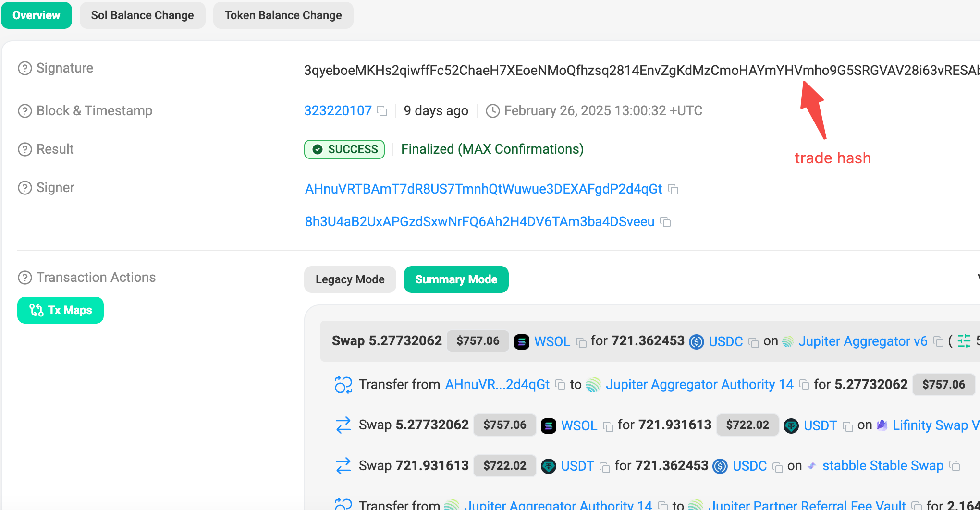Screen dimensions: 980x510
Task: Copy WSOL address in Lifinity swap row
Action: tap(608, 427)
